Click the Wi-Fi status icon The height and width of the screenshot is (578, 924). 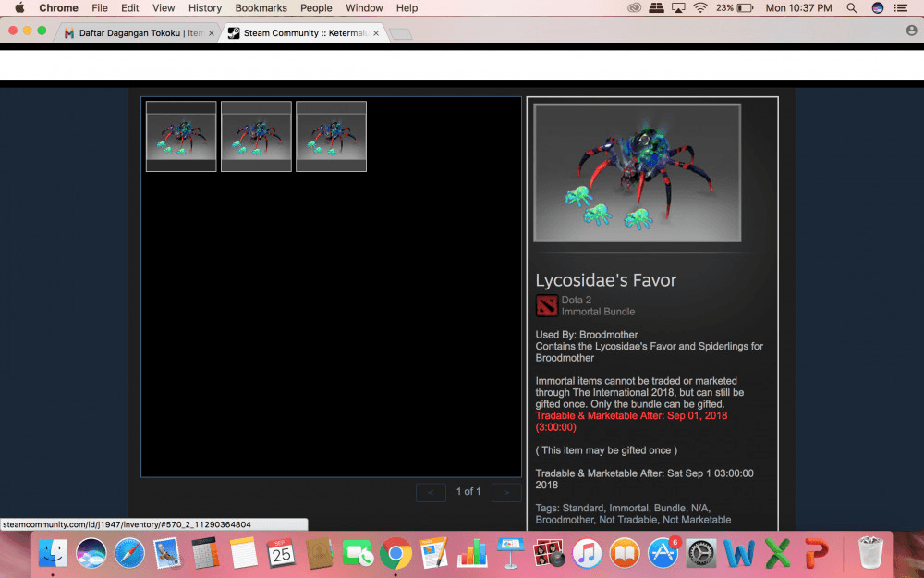700,8
